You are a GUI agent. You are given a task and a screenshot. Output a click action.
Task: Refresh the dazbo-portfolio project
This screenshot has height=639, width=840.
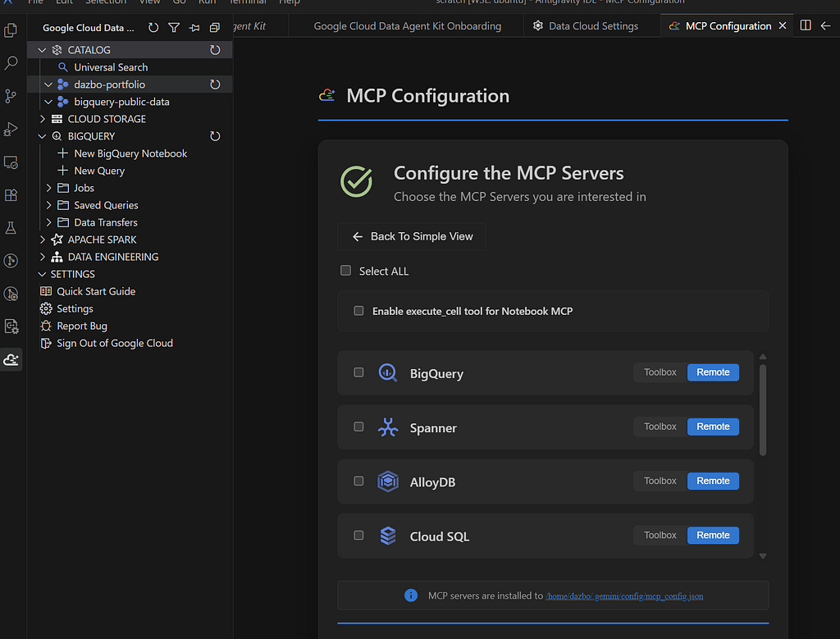pyautogui.click(x=215, y=84)
